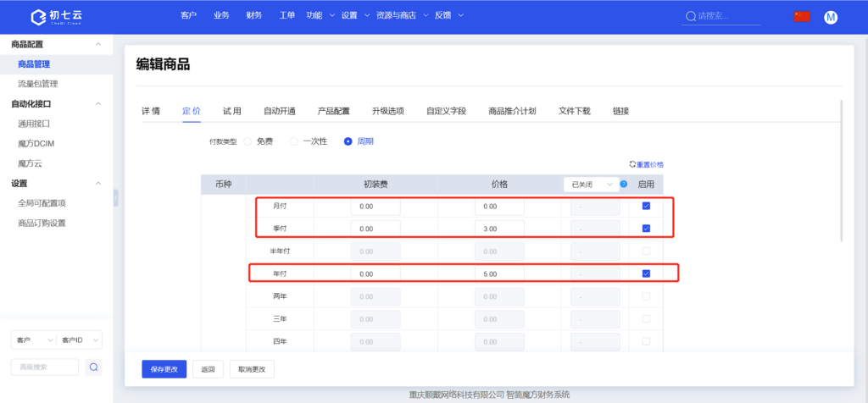Switch to the 链接 tab

(x=620, y=111)
